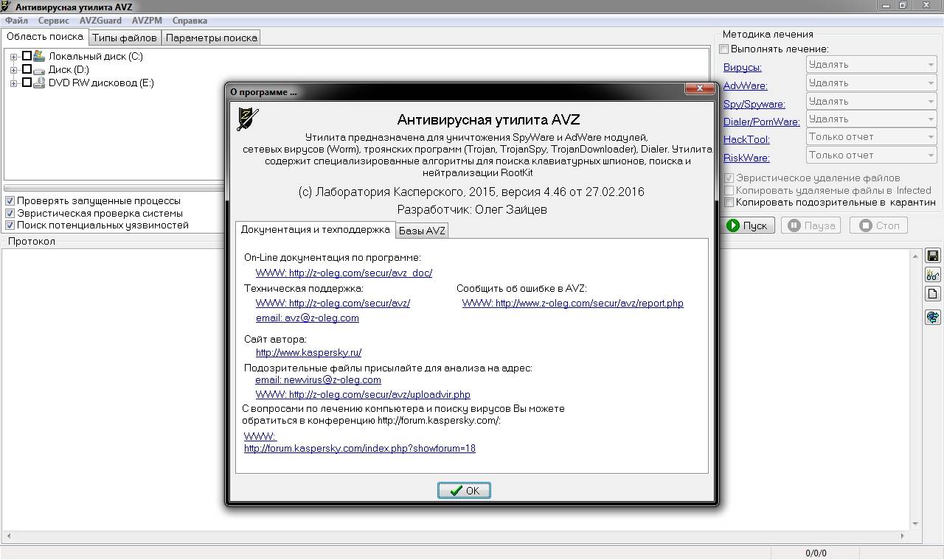
Task: Click OK in the About dialog
Action: pos(464,491)
